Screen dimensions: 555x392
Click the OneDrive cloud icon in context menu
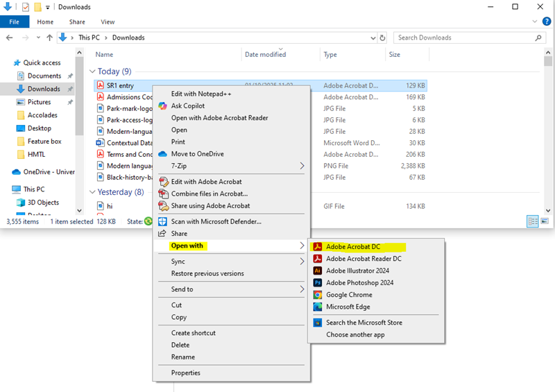pyautogui.click(x=162, y=154)
